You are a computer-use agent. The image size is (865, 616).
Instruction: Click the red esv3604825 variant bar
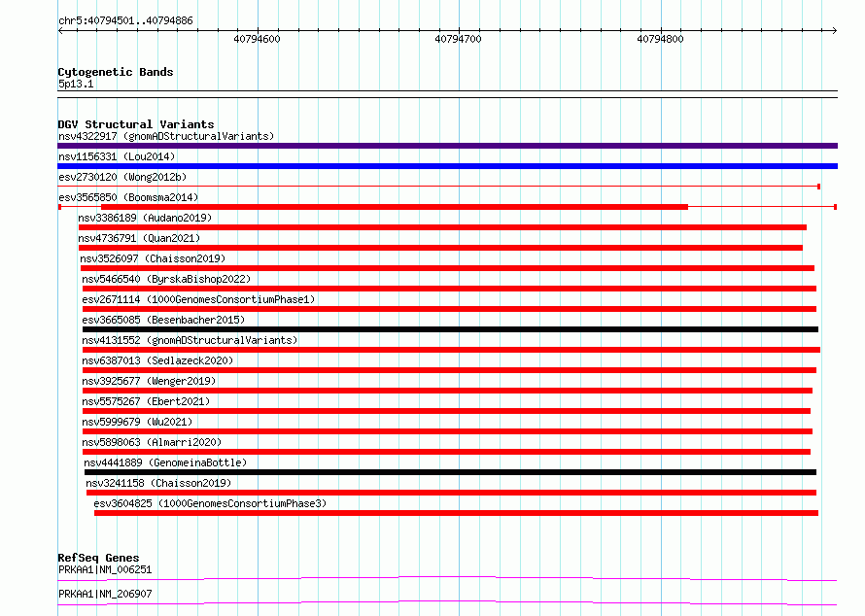456,513
